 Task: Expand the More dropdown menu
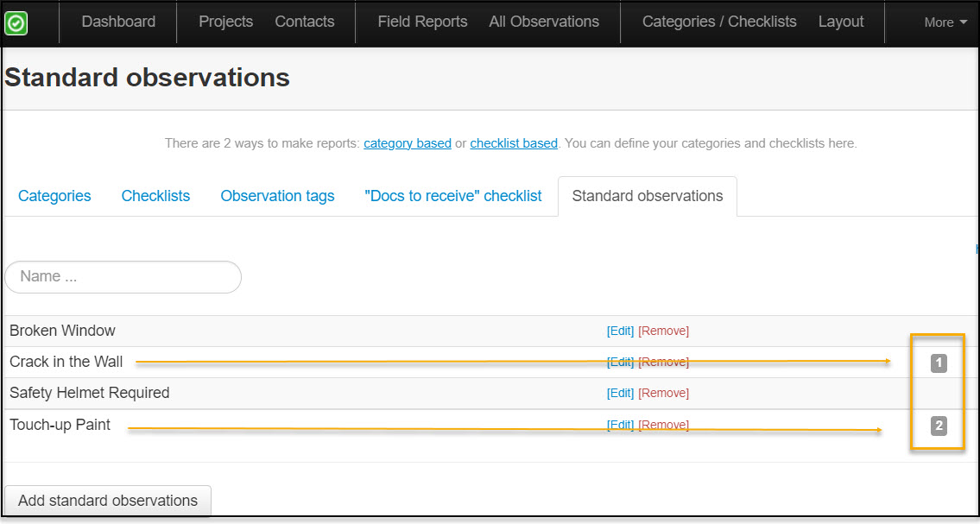point(945,22)
